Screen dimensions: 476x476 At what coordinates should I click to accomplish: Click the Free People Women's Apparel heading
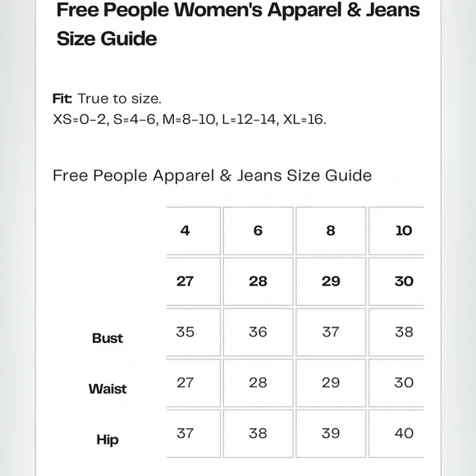(x=238, y=25)
